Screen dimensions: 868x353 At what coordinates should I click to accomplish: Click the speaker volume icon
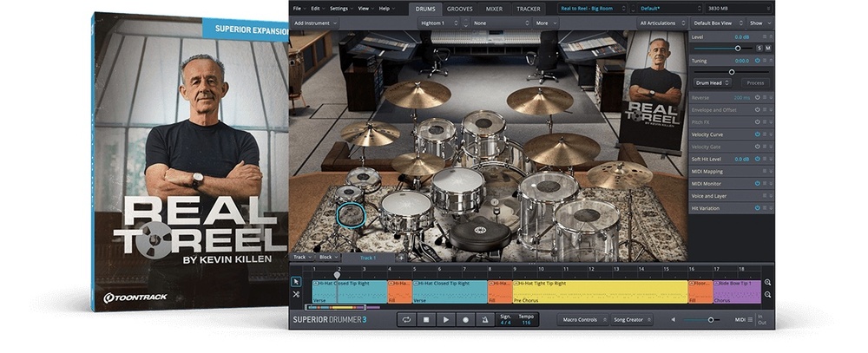pos(674,320)
